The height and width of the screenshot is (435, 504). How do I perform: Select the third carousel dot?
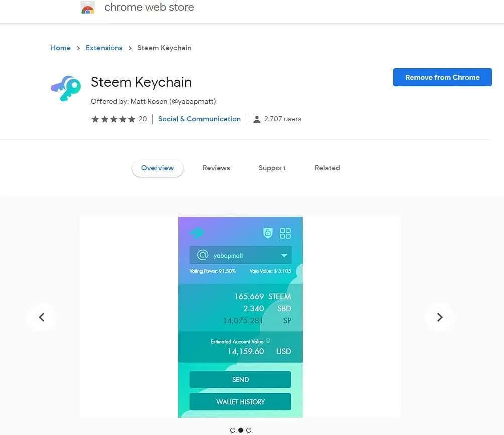tap(249, 430)
